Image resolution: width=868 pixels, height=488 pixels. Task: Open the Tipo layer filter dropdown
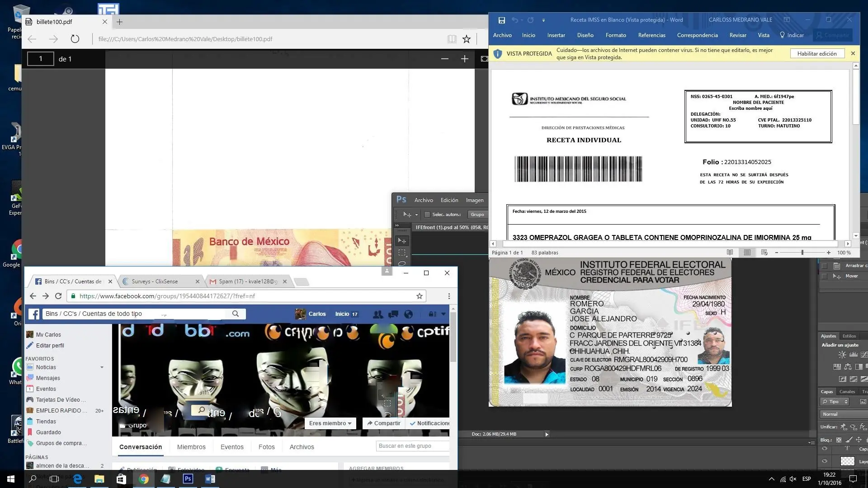tap(835, 402)
